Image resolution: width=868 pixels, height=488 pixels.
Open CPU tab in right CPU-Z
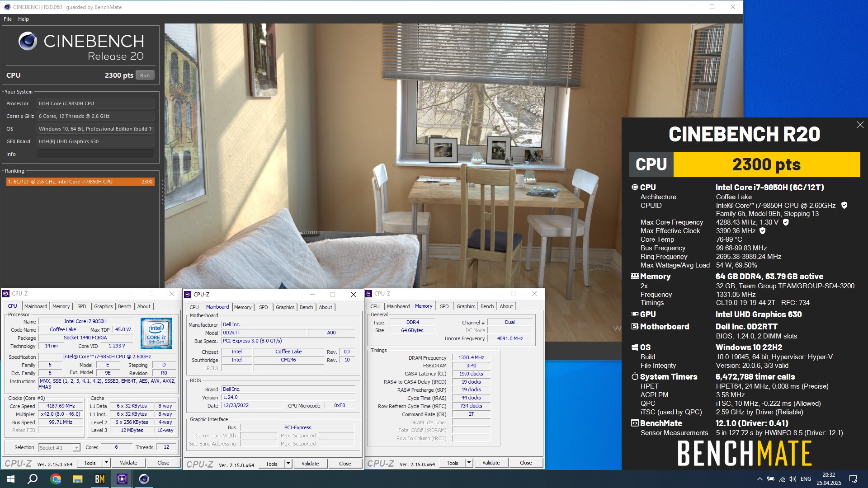tap(375, 306)
